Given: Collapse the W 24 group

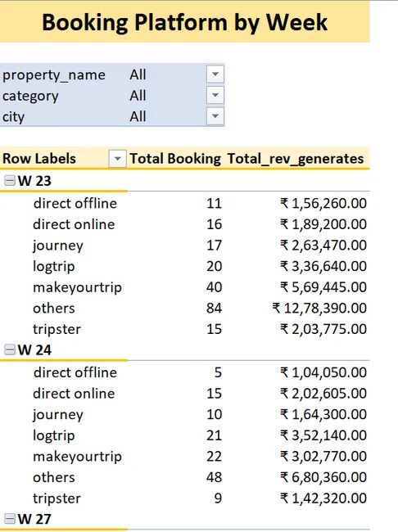Looking at the screenshot, I should tap(10, 349).
